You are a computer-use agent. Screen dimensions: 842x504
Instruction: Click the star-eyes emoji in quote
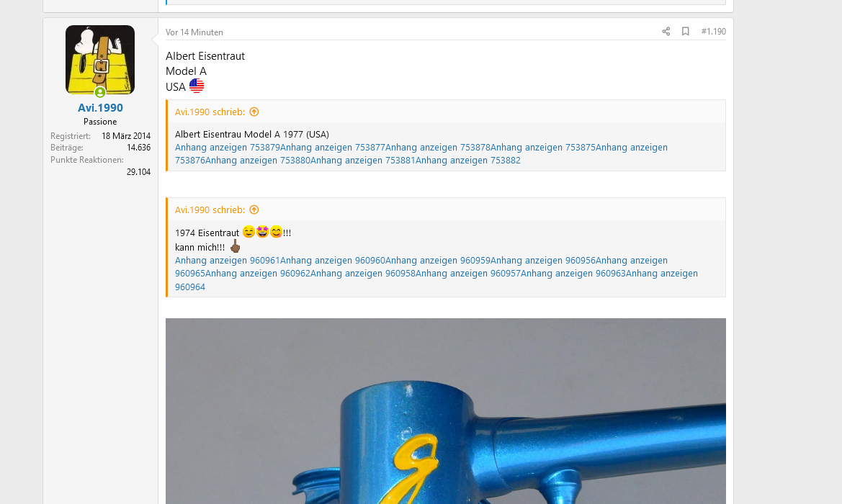262,232
